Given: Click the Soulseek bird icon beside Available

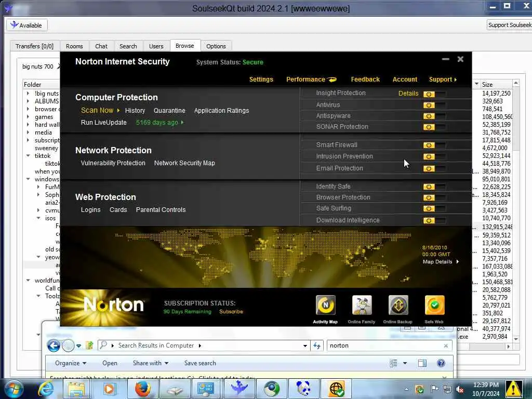Looking at the screenshot, I should coord(14,25).
